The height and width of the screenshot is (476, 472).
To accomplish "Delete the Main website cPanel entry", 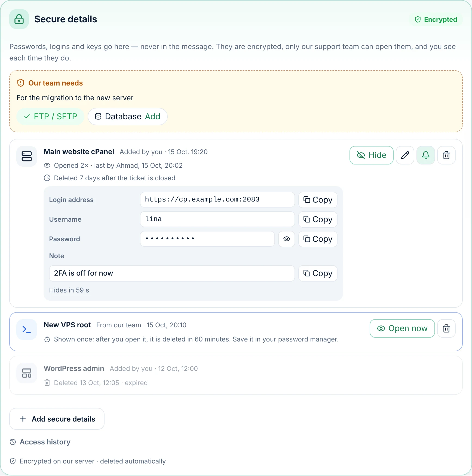I will [x=446, y=155].
